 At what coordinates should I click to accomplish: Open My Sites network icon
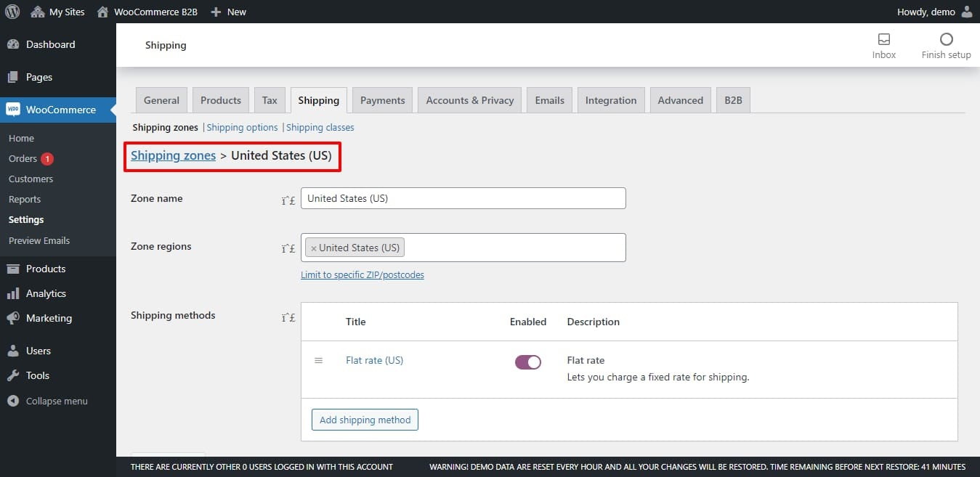(x=38, y=12)
